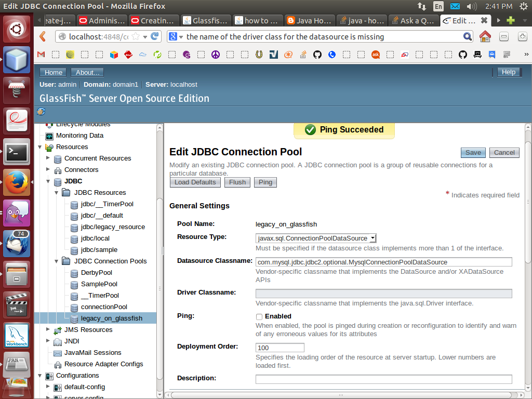The width and height of the screenshot is (532, 399).
Task: Open search engine selector dropdown
Action: [176, 36]
